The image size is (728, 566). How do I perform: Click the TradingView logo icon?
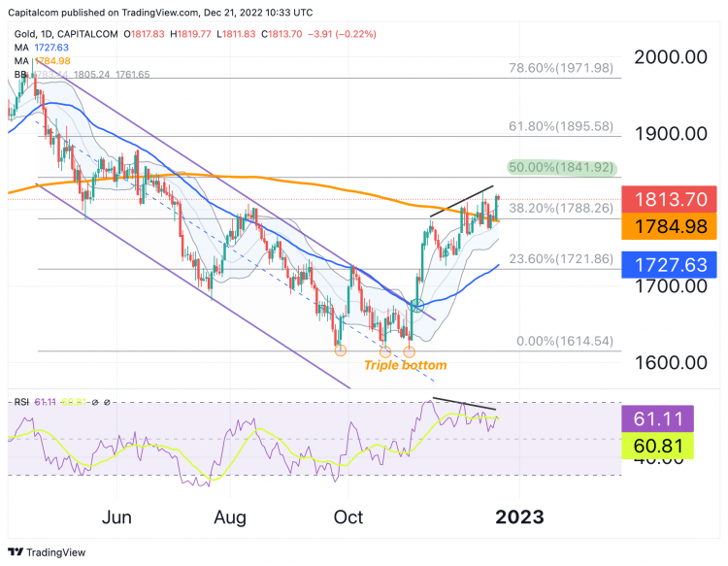[x=16, y=552]
